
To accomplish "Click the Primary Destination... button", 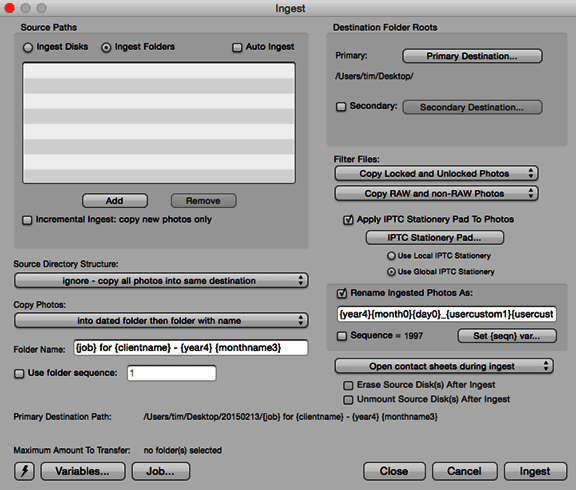I will click(x=472, y=56).
